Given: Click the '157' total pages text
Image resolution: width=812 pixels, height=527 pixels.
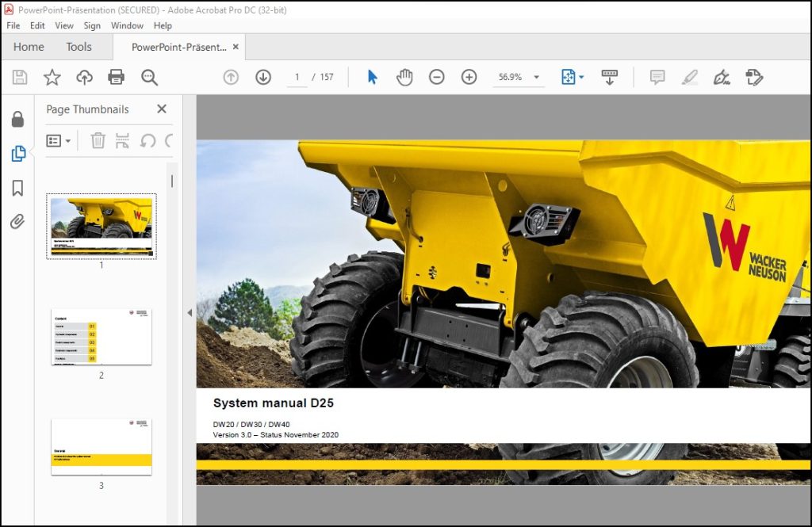Looking at the screenshot, I should [327, 77].
